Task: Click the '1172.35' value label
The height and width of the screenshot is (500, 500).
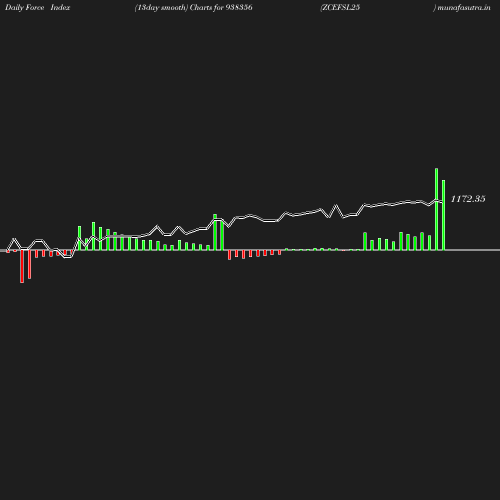Action: 468,199
